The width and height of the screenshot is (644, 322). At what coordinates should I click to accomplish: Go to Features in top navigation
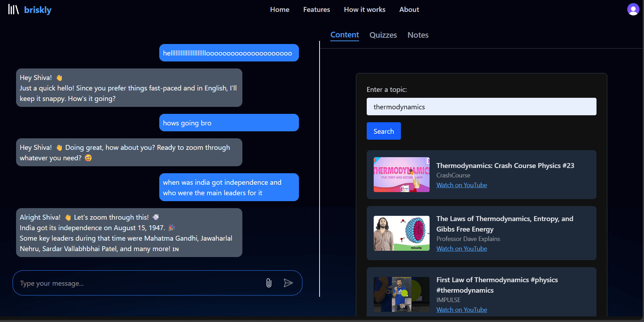pyautogui.click(x=316, y=9)
